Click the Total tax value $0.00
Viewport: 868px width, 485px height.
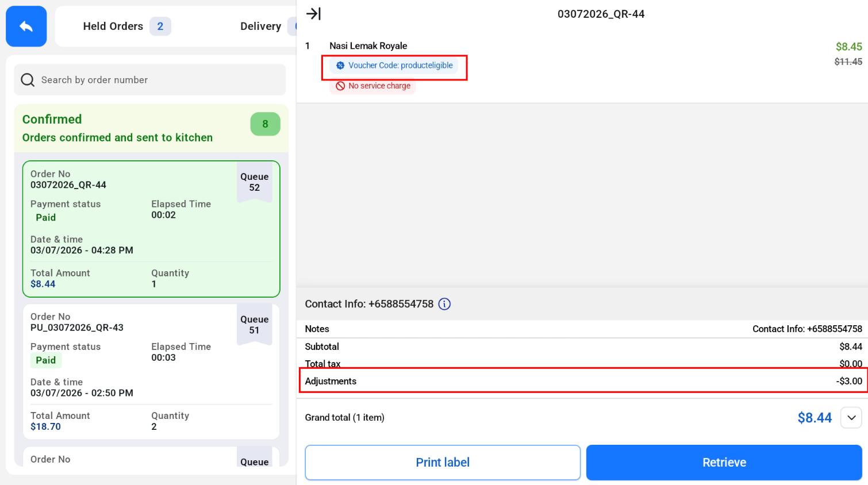click(x=851, y=364)
